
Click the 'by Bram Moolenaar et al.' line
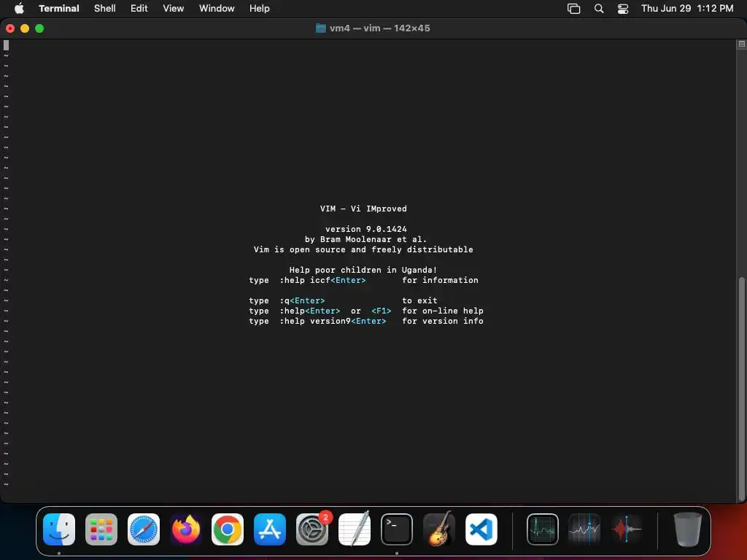click(366, 239)
